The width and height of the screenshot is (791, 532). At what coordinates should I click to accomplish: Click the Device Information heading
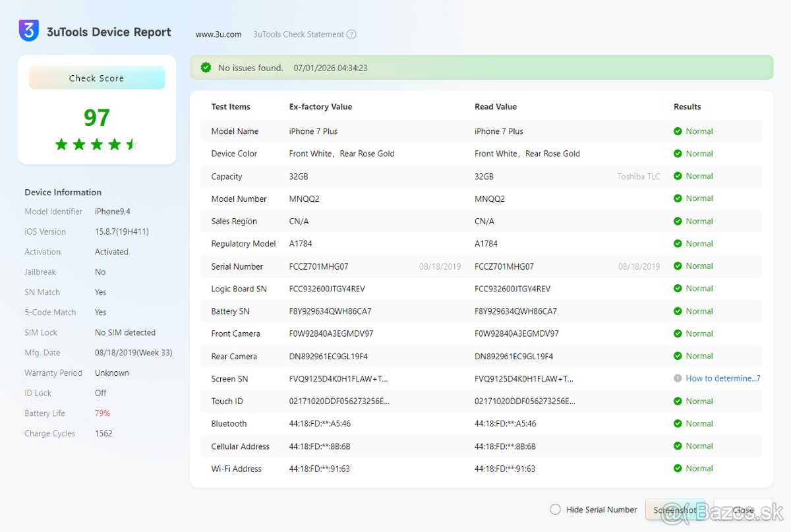[63, 192]
